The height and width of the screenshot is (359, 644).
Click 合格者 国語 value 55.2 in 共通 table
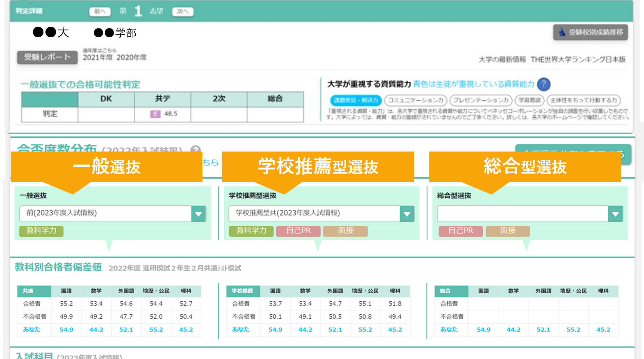[x=66, y=304]
